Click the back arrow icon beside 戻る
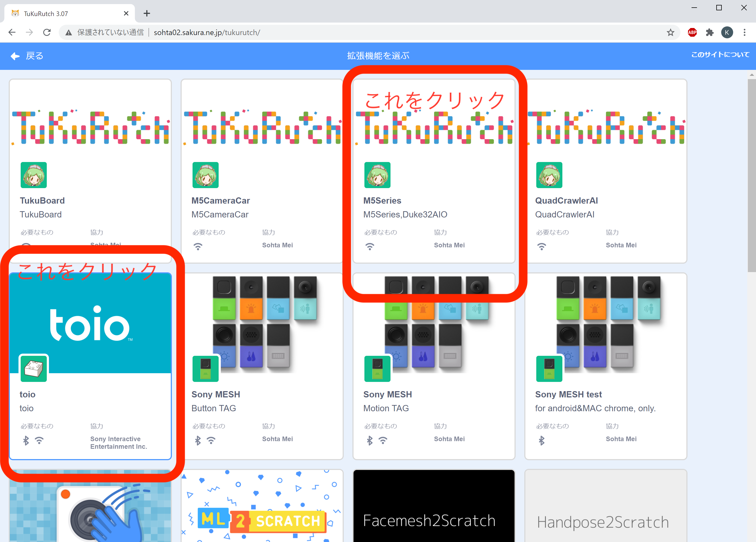 15,56
